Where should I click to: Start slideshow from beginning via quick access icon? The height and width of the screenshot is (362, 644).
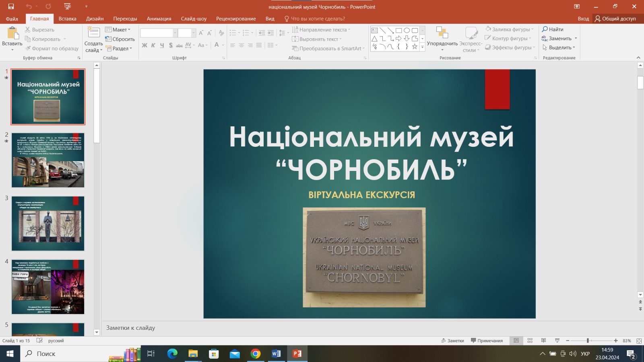(68, 6)
